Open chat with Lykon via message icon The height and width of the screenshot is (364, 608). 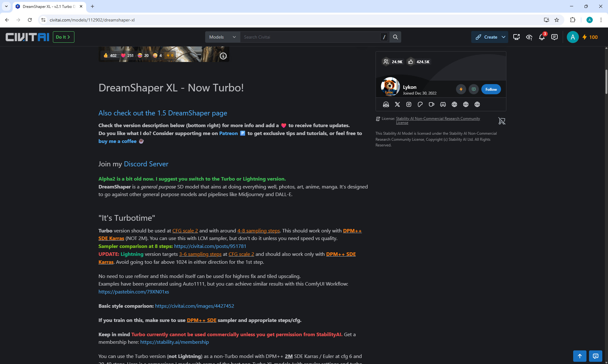click(x=474, y=89)
